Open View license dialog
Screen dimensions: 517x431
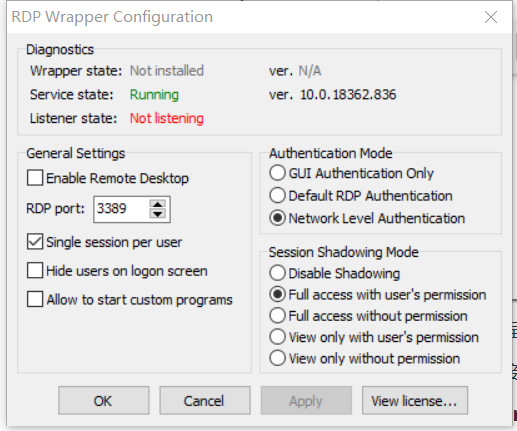(x=415, y=400)
